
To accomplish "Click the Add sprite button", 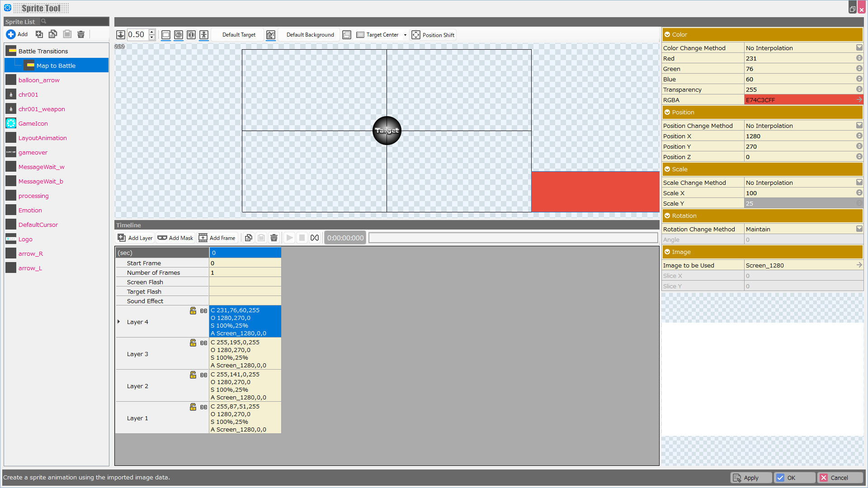I will 17,34.
